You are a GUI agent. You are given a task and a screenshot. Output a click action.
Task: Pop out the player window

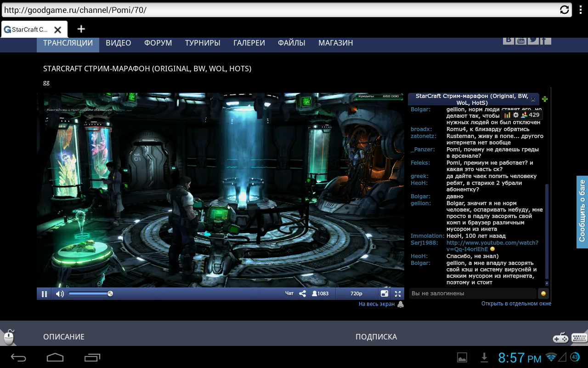tap(384, 293)
